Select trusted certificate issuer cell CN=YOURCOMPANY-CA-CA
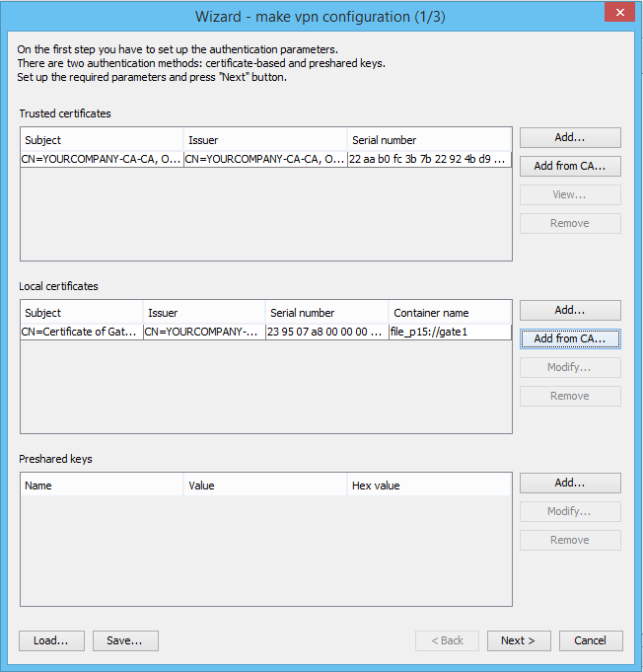The image size is (643, 672). (x=265, y=160)
